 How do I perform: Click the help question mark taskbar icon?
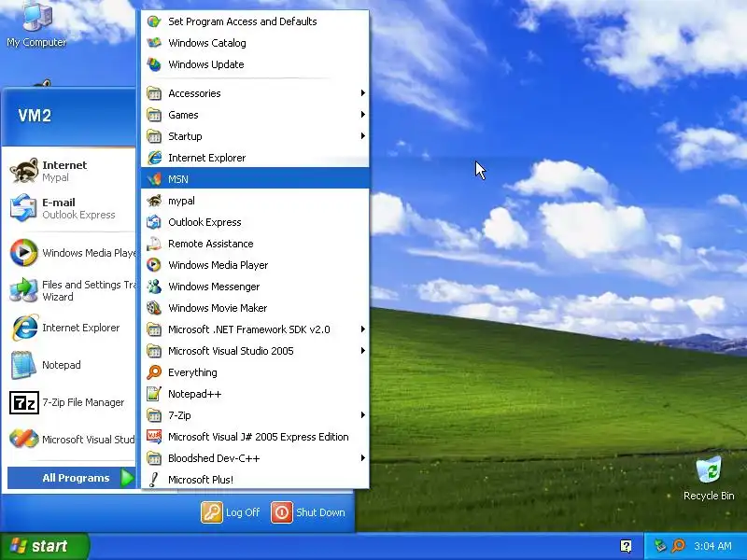coord(626,546)
